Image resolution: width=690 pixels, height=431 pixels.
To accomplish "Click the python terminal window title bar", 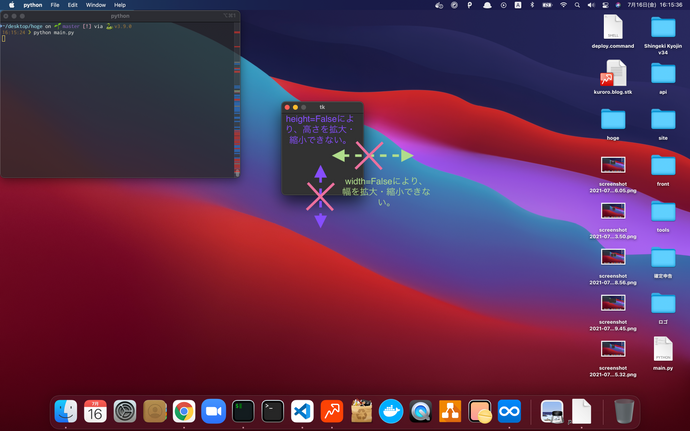I will (120, 16).
